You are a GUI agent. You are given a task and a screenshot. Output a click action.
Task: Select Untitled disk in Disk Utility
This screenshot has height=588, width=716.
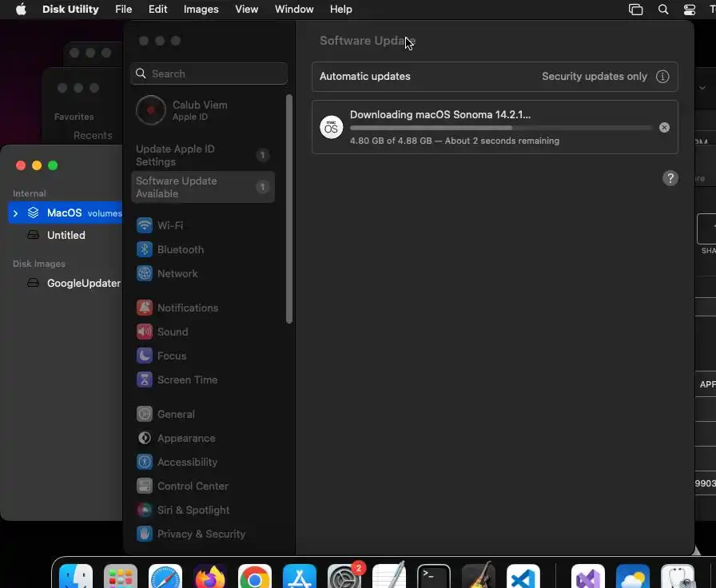pyautogui.click(x=66, y=235)
